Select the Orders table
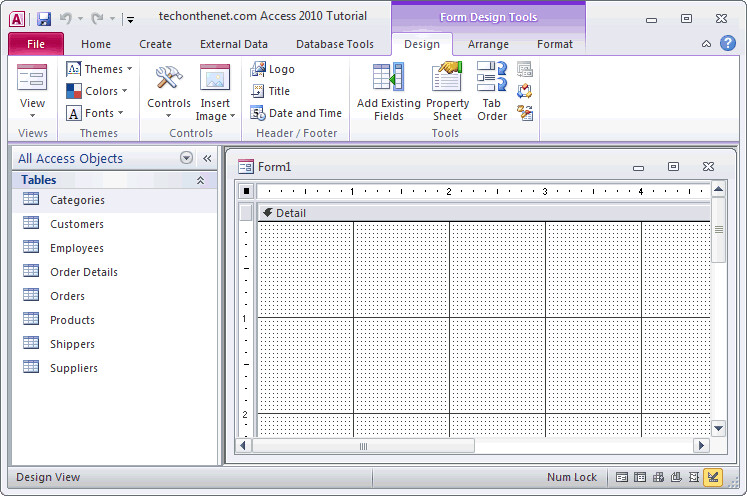Viewport: 747px width, 496px height. pos(114,296)
